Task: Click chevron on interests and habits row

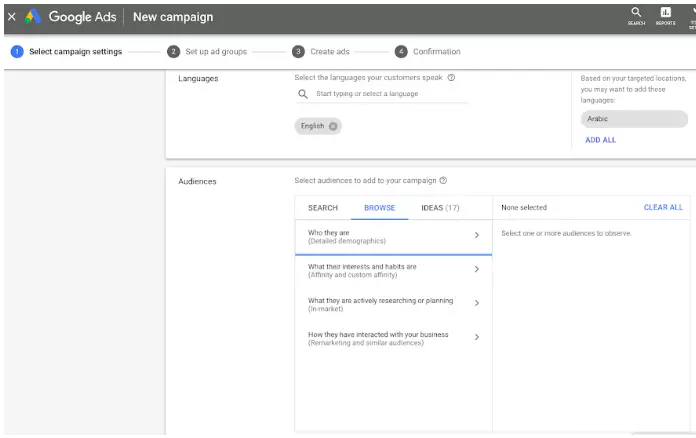Action: click(477, 269)
